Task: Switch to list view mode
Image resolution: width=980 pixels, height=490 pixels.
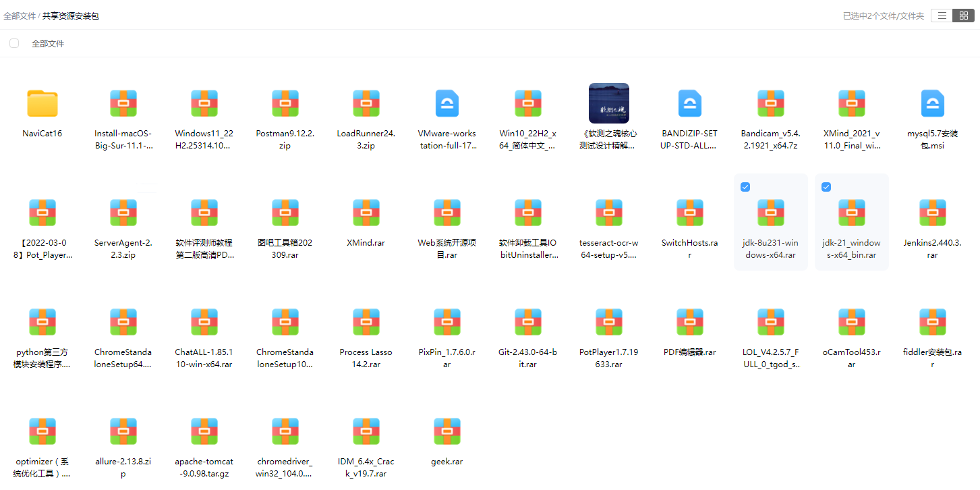Action: [942, 16]
